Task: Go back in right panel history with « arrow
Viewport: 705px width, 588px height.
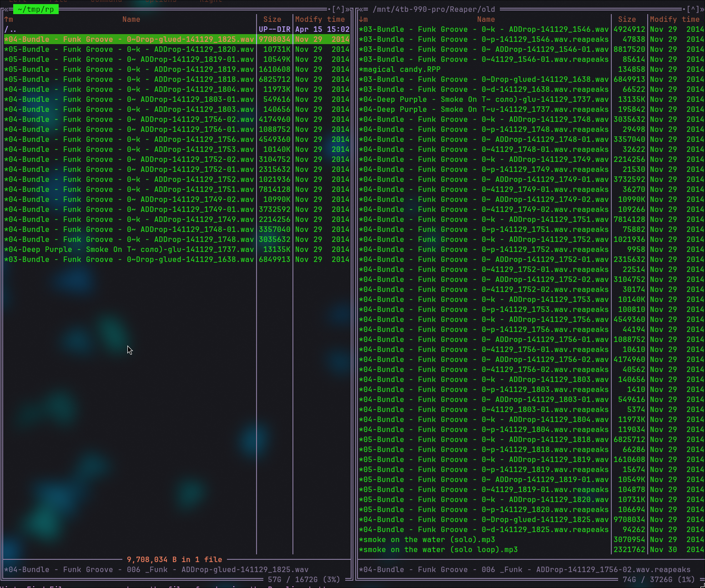Action: [x=361, y=9]
